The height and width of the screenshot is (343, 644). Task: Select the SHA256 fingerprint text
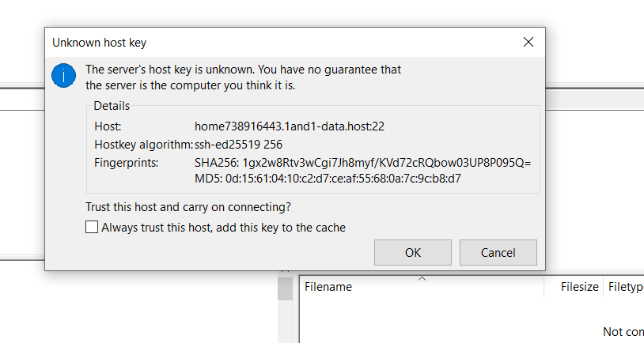click(362, 163)
